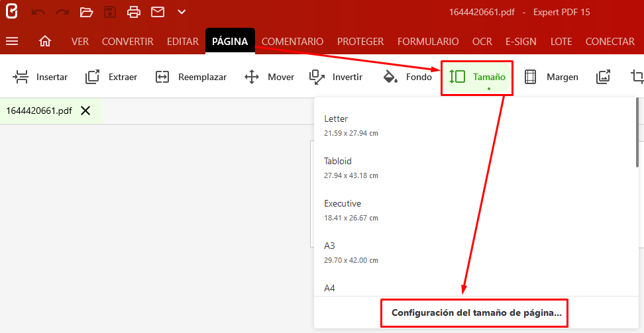
Task: Open the hamburger menu
Action: (x=12, y=41)
